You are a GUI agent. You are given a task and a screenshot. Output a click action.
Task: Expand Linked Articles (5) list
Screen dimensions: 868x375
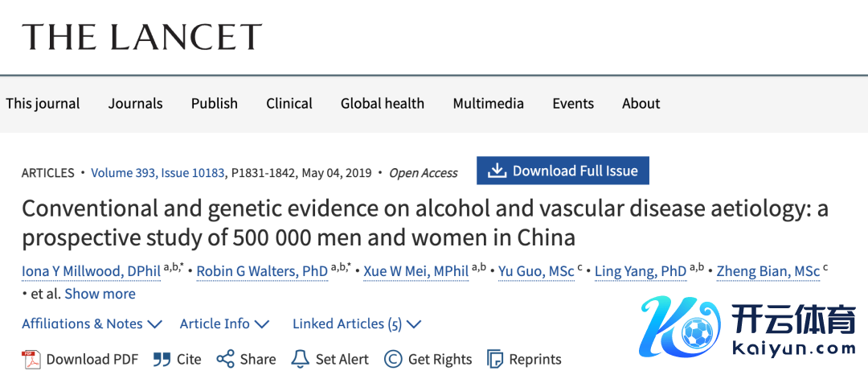pos(356,323)
